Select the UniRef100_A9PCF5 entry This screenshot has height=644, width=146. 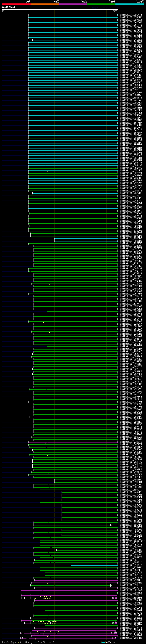[131, 82]
